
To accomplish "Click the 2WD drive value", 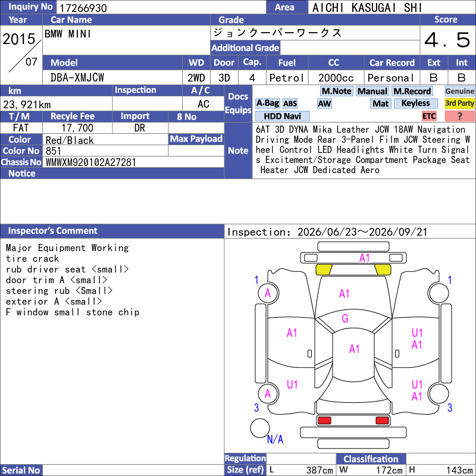I will 196,78.
